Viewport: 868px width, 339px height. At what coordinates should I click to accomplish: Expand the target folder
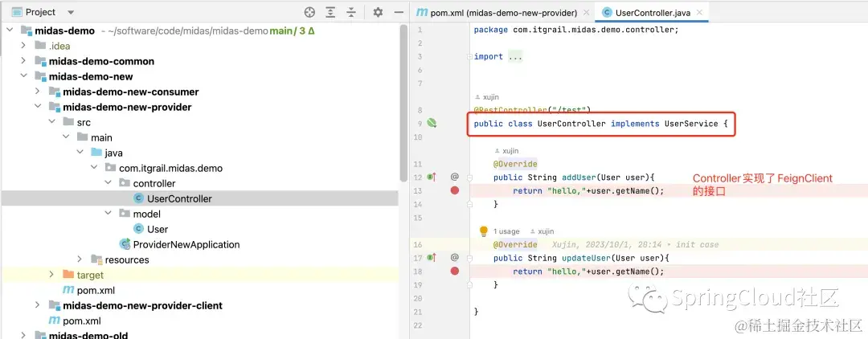point(51,275)
